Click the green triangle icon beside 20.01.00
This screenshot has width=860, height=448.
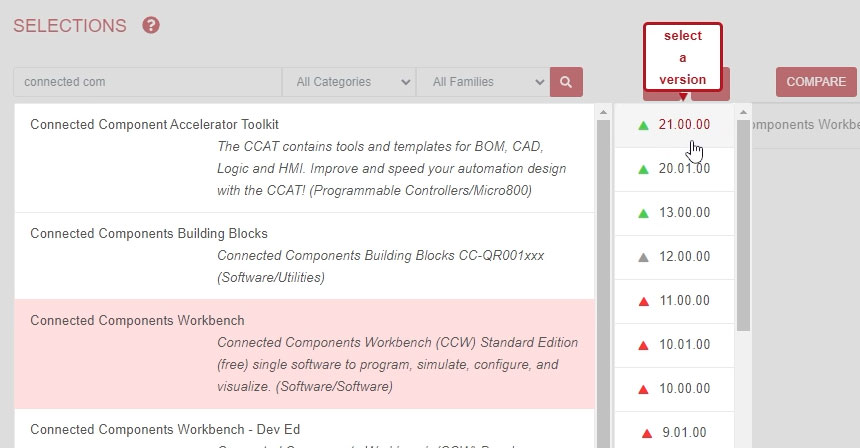pos(643,169)
